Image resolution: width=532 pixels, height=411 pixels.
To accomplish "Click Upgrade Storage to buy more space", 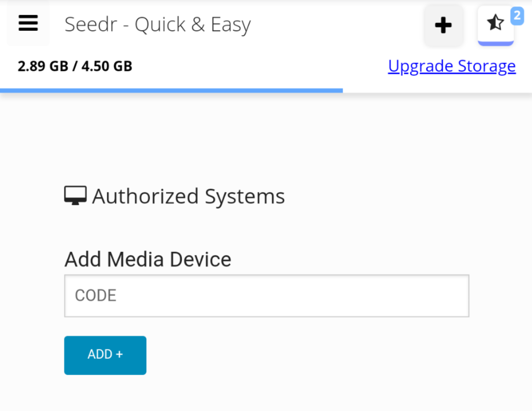I will pos(451,65).
